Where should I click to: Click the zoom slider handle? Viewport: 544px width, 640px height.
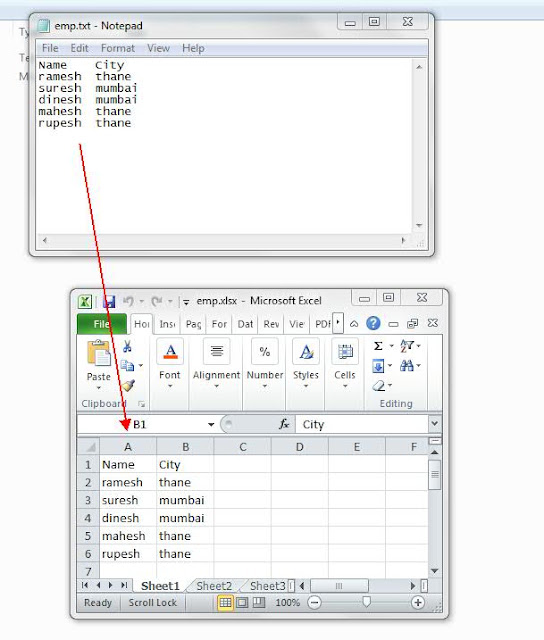coord(366,602)
